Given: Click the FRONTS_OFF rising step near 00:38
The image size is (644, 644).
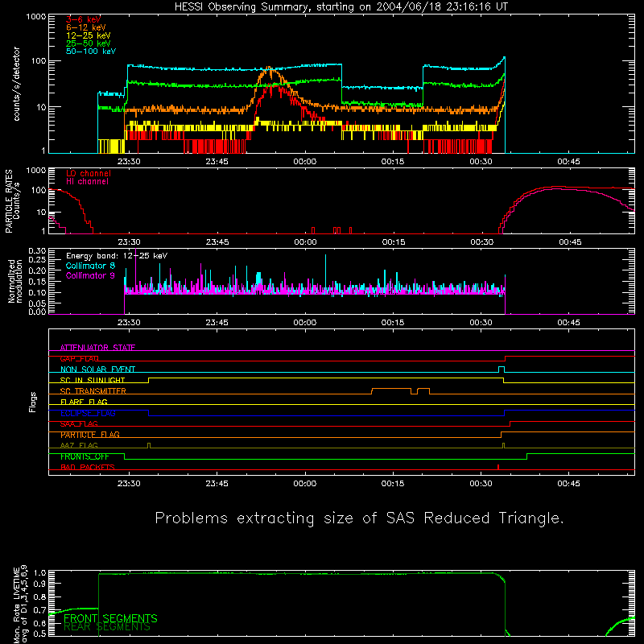Looking at the screenshot, I should [x=527, y=456].
